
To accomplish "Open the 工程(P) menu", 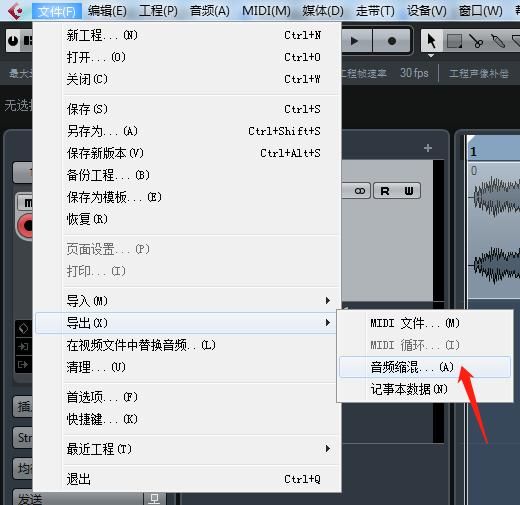I will pyautogui.click(x=158, y=11).
